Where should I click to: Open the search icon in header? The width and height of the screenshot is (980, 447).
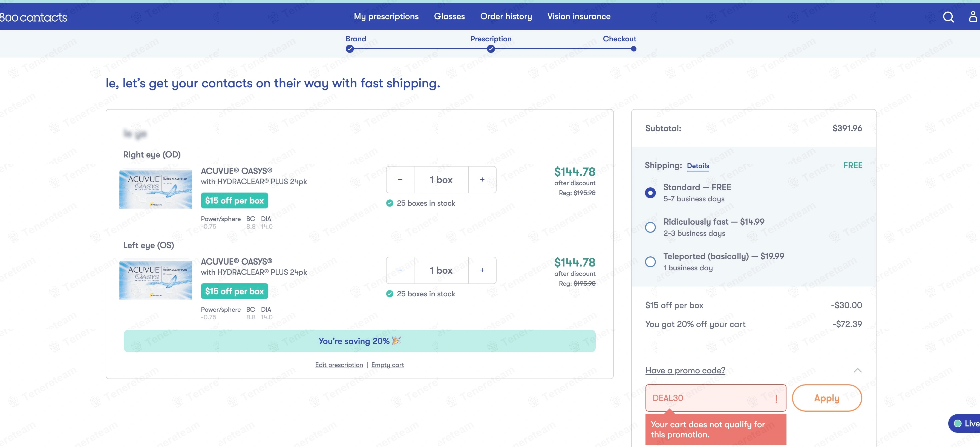point(948,17)
